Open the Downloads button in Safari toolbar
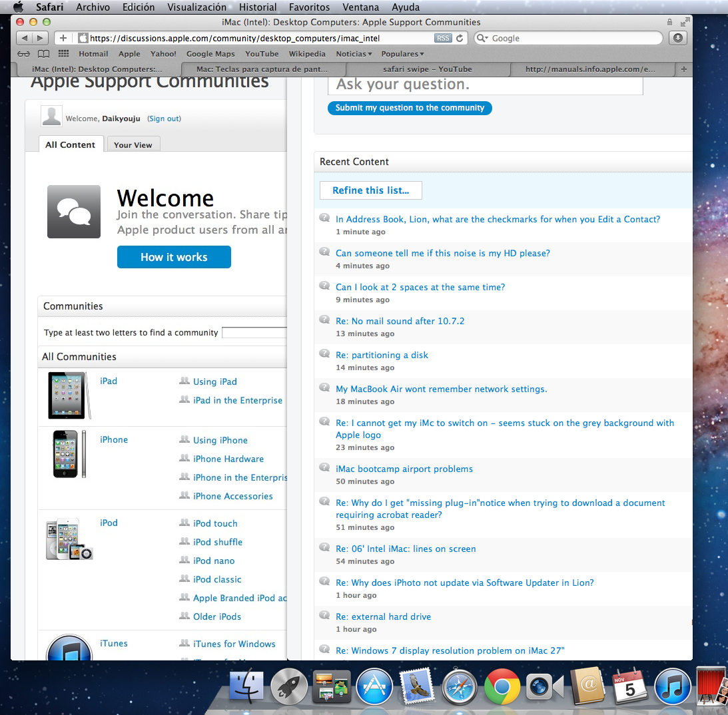Viewport: 728px width, 715px height. tap(678, 38)
